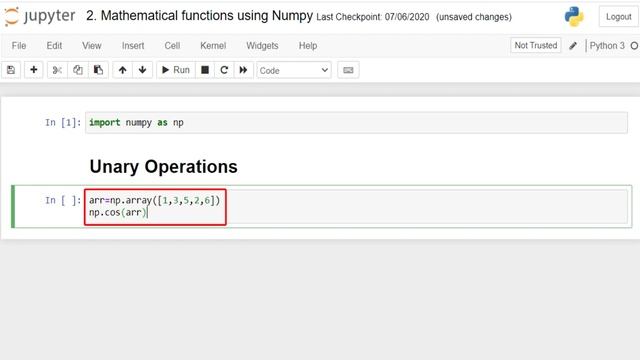Click the Unary Operations heading
This screenshot has width=640, height=360.
click(x=163, y=167)
